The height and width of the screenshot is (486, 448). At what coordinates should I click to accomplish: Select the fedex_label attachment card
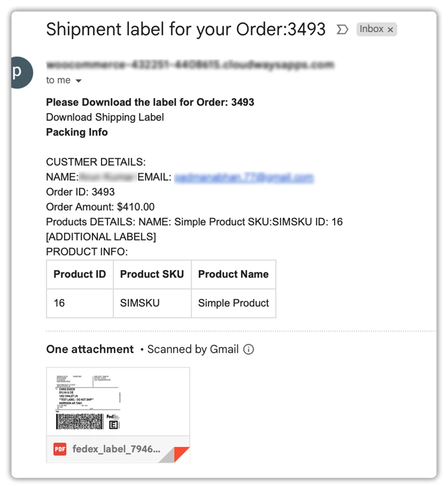[x=118, y=415]
